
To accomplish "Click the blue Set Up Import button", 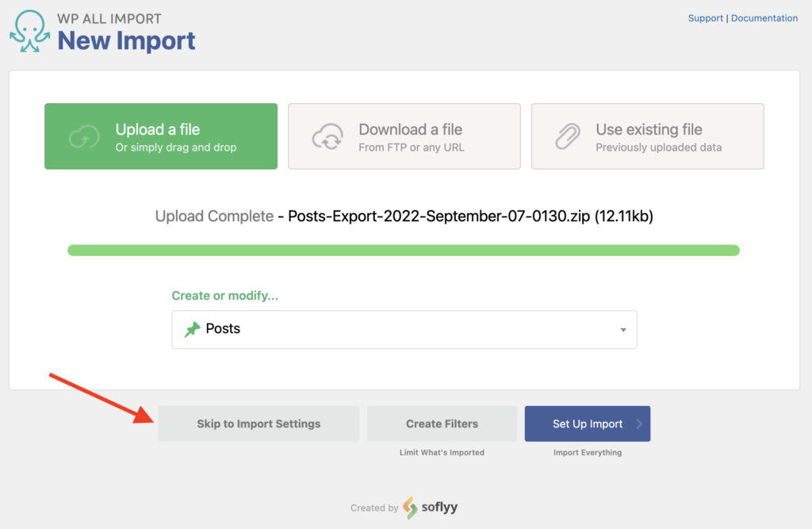I will point(587,424).
